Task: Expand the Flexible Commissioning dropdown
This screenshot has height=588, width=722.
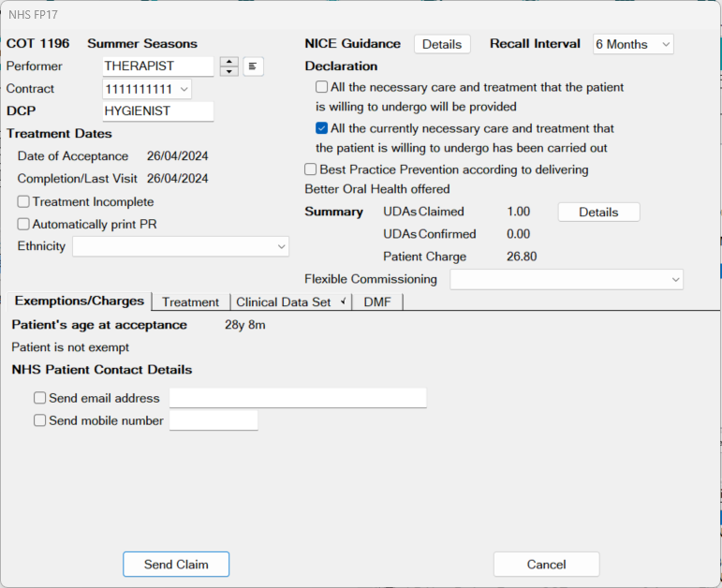Action: coord(567,280)
